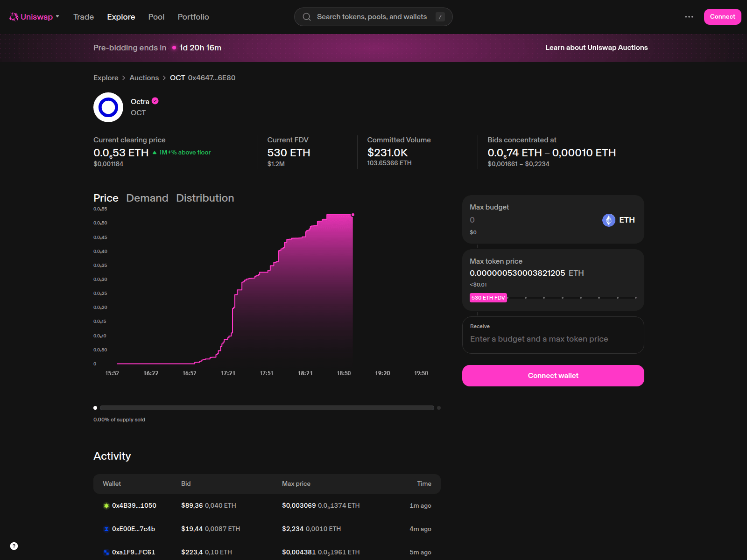
Task: Click the Receive estimate box
Action: coord(553,335)
